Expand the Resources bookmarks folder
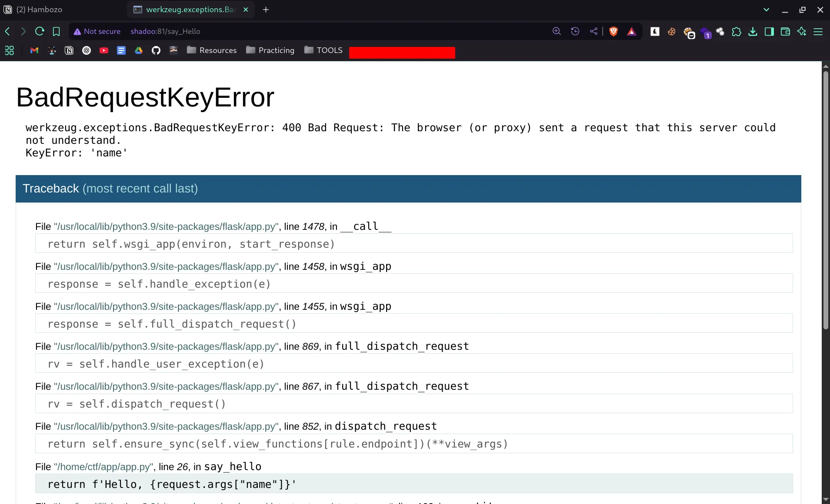 click(x=212, y=50)
